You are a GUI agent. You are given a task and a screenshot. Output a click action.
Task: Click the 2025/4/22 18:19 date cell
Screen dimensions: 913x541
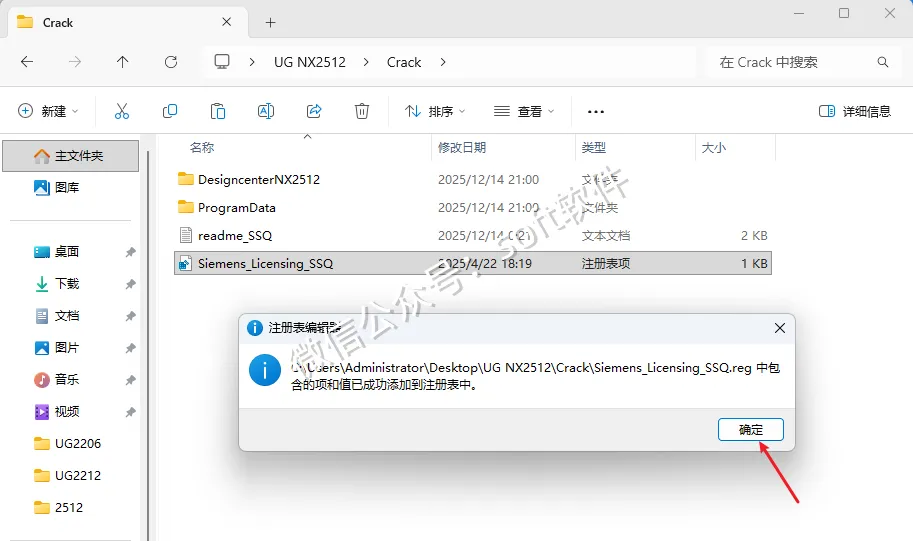click(x=484, y=264)
